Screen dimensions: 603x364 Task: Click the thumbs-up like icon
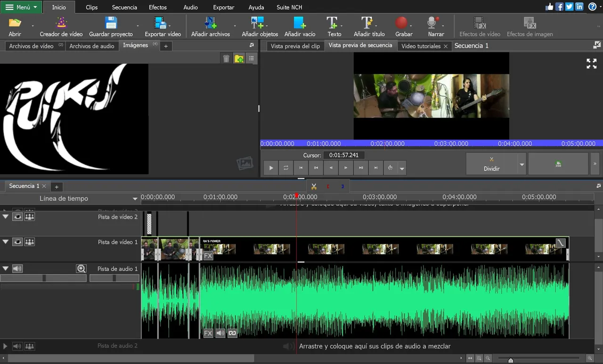click(x=549, y=7)
